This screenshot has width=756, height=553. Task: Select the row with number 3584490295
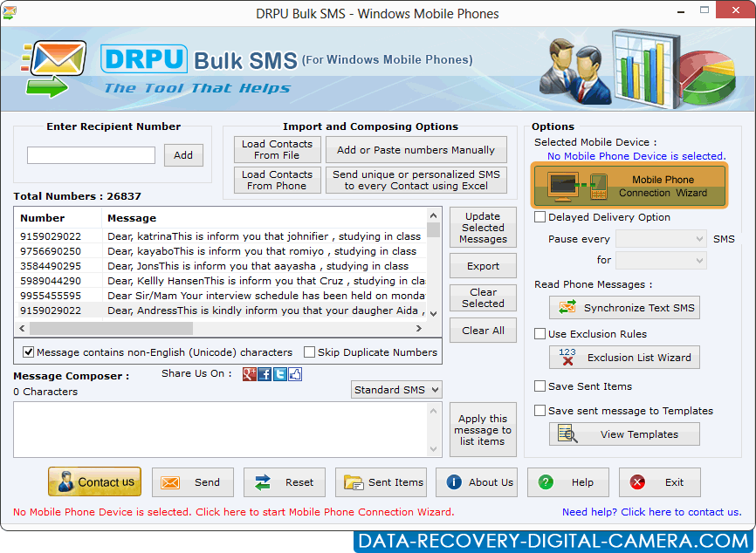(x=221, y=266)
